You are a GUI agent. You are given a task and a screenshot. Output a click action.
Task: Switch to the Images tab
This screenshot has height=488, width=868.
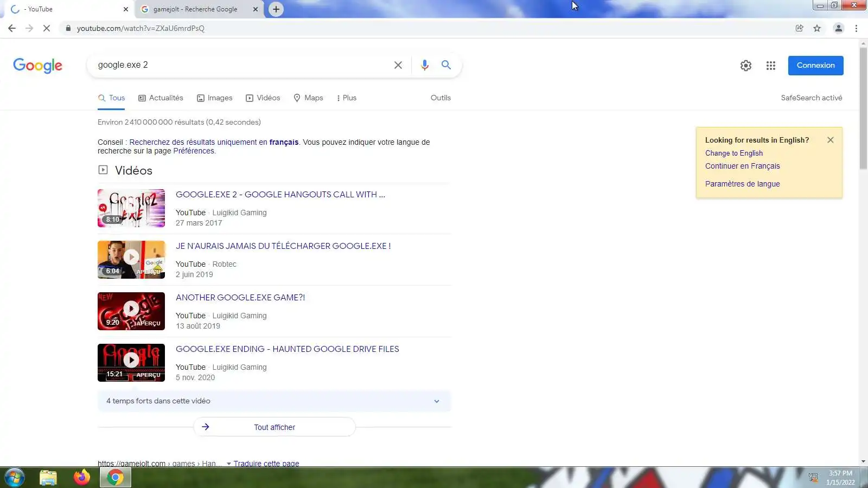(214, 98)
